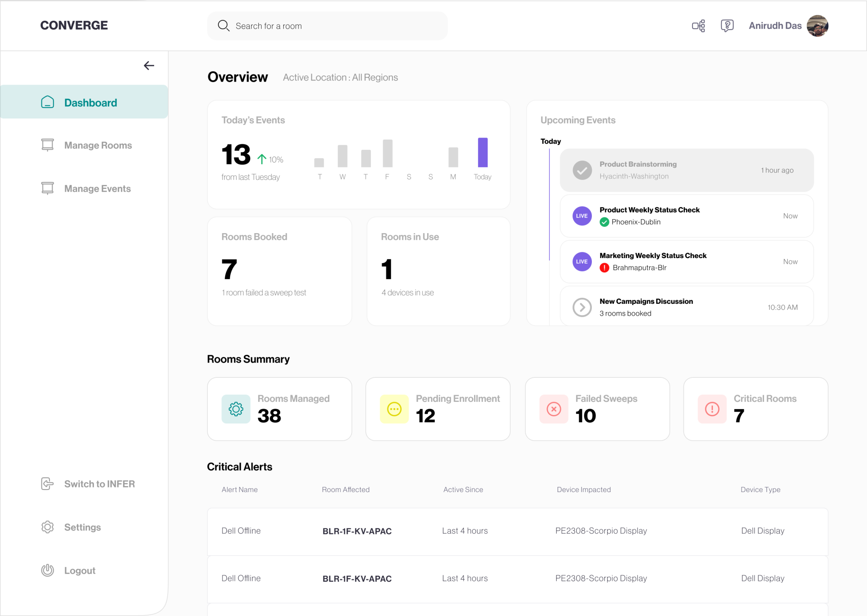This screenshot has height=616, width=867.
Task: Open the help question chat icon
Action: [x=727, y=26]
